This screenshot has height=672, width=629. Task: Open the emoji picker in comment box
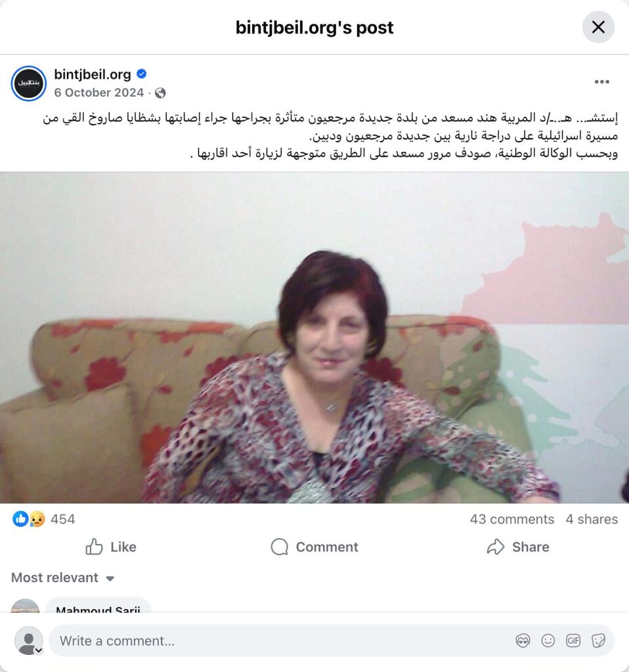coord(548,640)
